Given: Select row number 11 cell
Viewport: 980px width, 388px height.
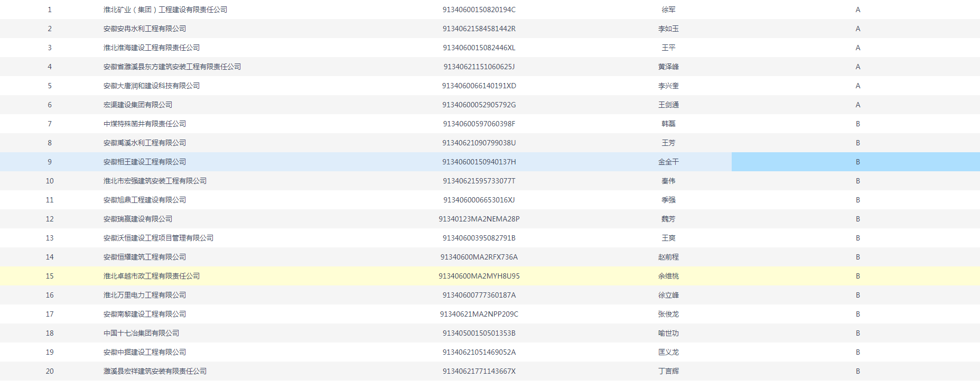Looking at the screenshot, I should (50, 200).
